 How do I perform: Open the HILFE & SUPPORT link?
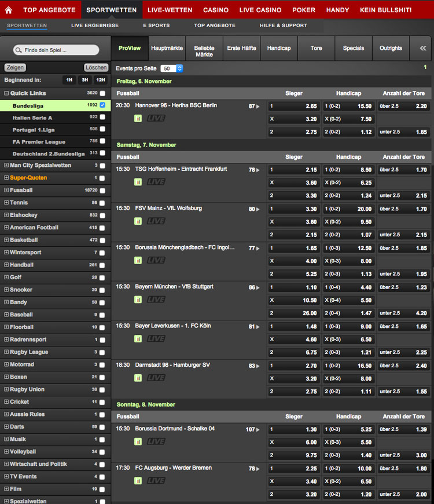(283, 25)
